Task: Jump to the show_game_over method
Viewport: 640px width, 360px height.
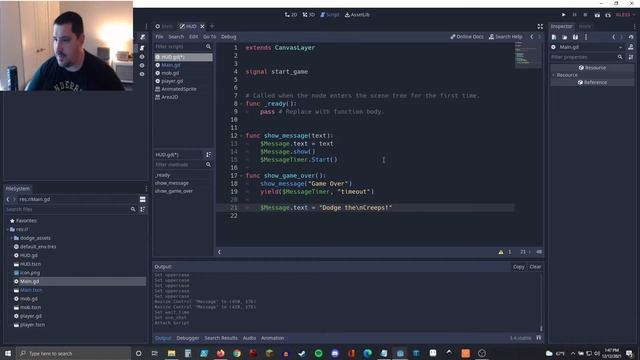Action: [x=174, y=191]
